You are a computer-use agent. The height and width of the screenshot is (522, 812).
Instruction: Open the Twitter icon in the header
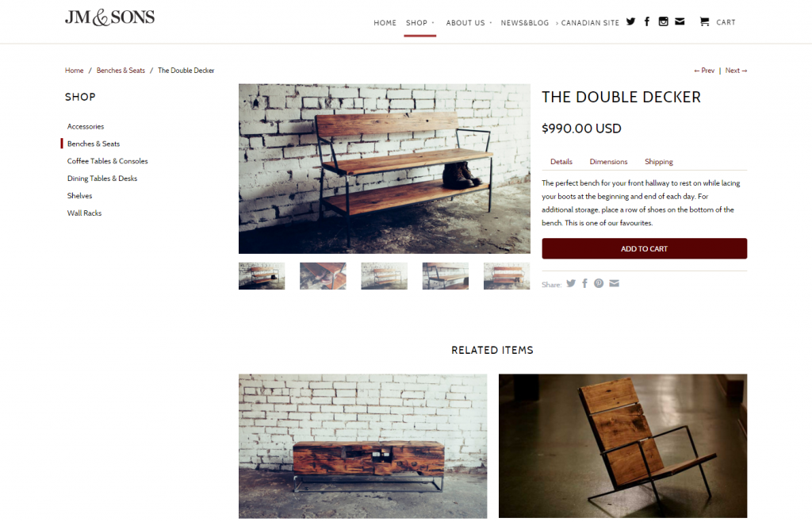[x=630, y=21]
